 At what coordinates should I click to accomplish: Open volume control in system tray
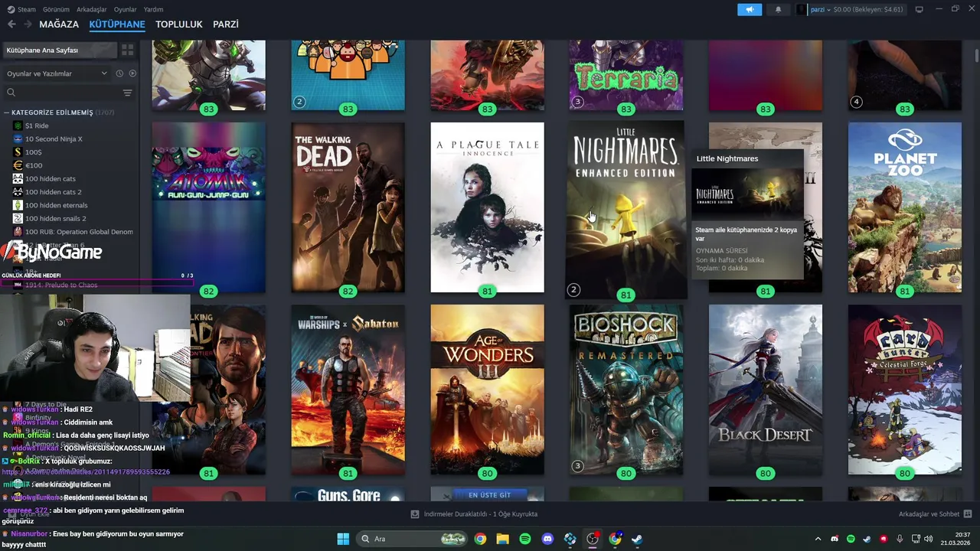coord(929,539)
